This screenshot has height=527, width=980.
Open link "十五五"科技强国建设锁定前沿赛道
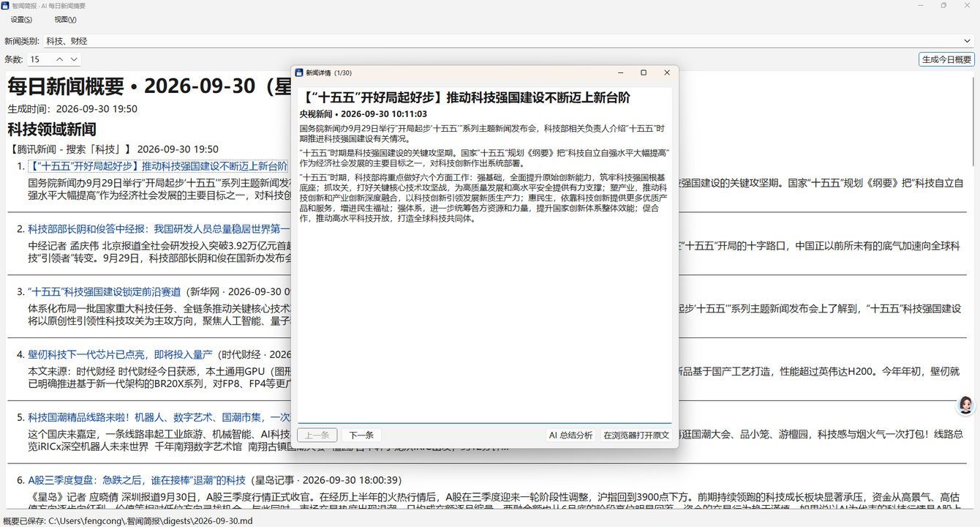(x=105, y=291)
